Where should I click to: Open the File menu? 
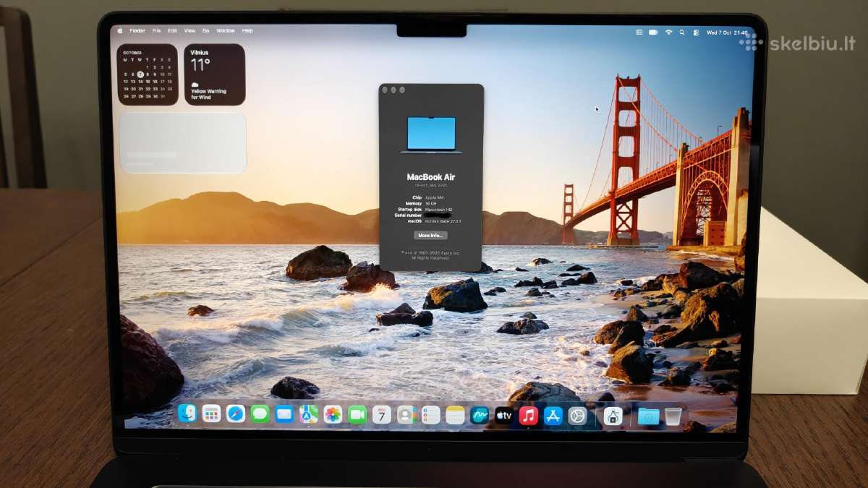pyautogui.click(x=156, y=30)
